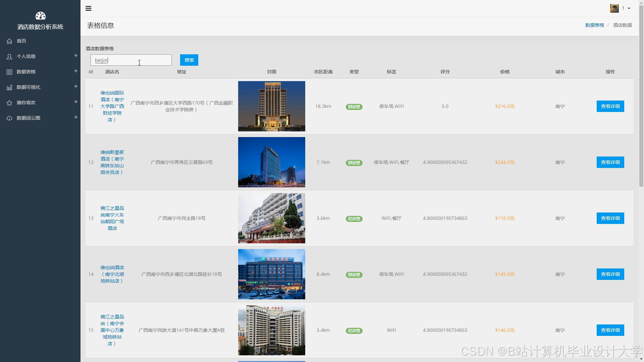
Task: Click the cloud icon beside 数据词云图
Action: [x=9, y=118]
